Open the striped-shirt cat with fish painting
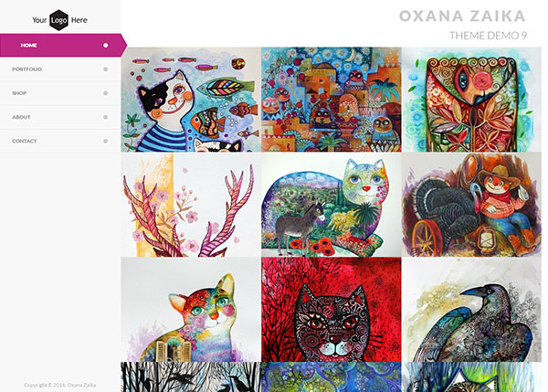548x392 pixels. click(x=191, y=100)
